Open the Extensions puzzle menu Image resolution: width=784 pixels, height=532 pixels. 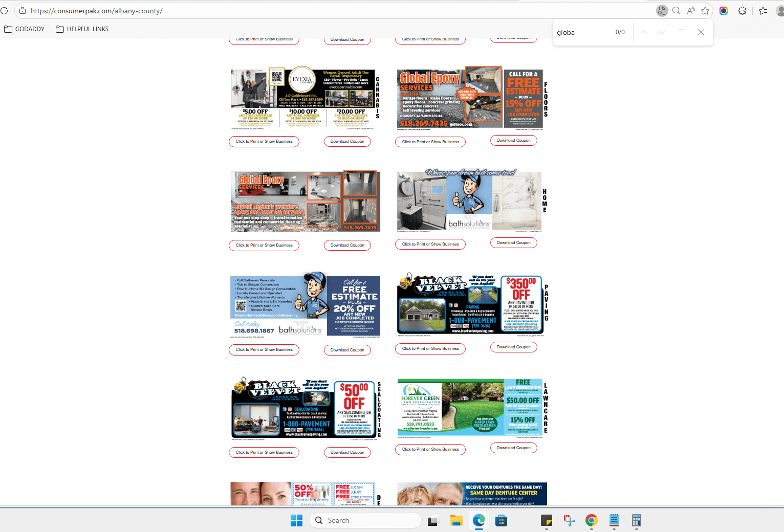pyautogui.click(x=742, y=11)
